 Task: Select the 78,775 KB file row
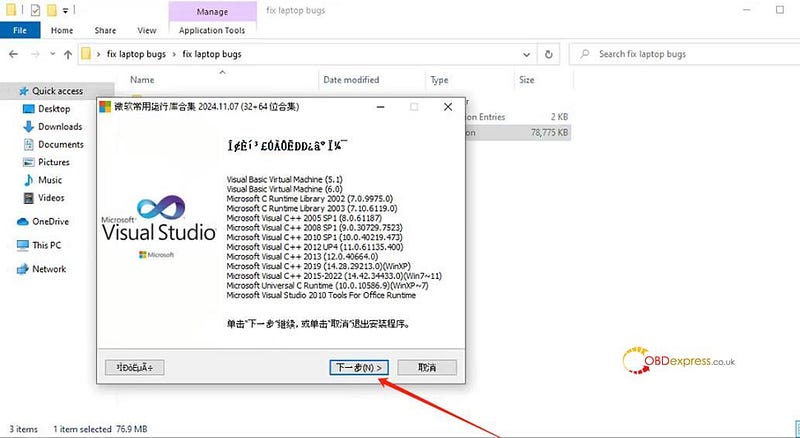(x=517, y=133)
